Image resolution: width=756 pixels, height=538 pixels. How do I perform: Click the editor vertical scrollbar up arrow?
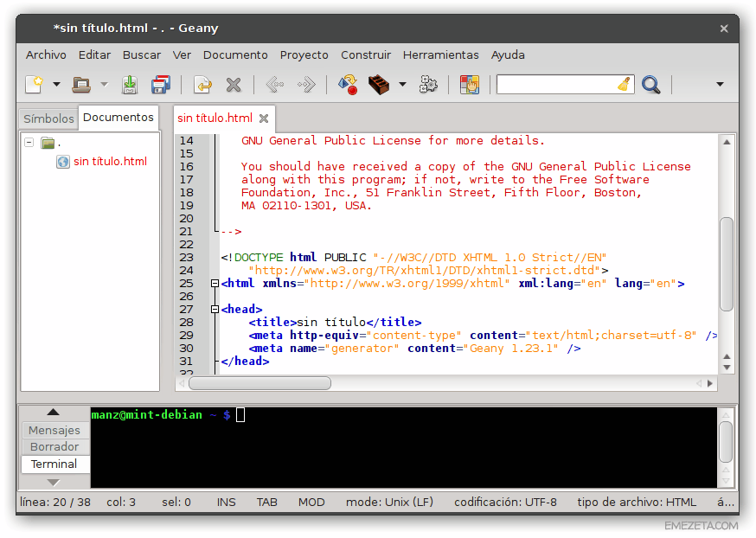(x=727, y=142)
